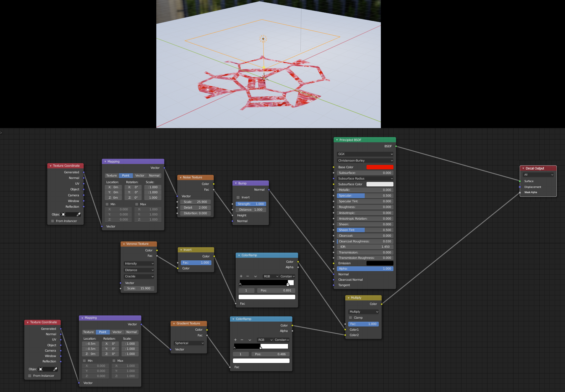Select Point tab in lower Mapping node
This screenshot has height=392, width=565.
tap(103, 332)
